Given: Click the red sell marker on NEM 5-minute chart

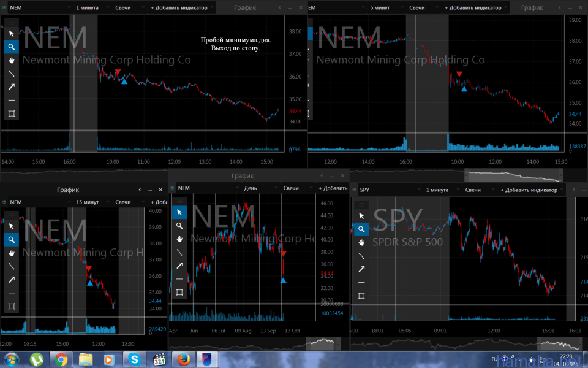Looking at the screenshot, I should [x=459, y=74].
